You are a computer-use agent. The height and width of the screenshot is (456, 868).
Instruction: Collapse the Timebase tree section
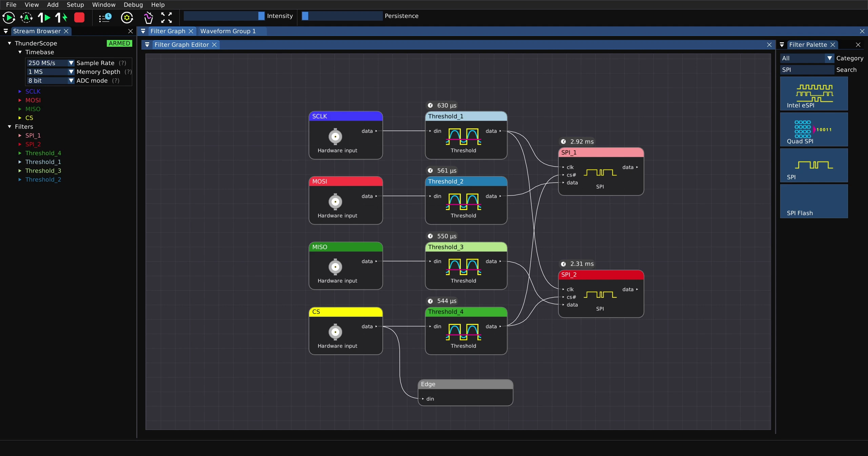point(20,52)
